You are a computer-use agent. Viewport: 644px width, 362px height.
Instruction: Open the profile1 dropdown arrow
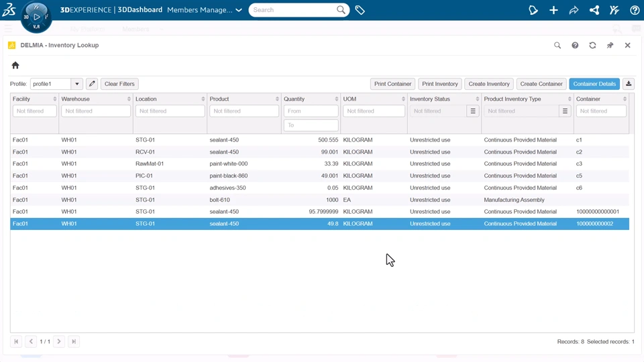(76, 84)
